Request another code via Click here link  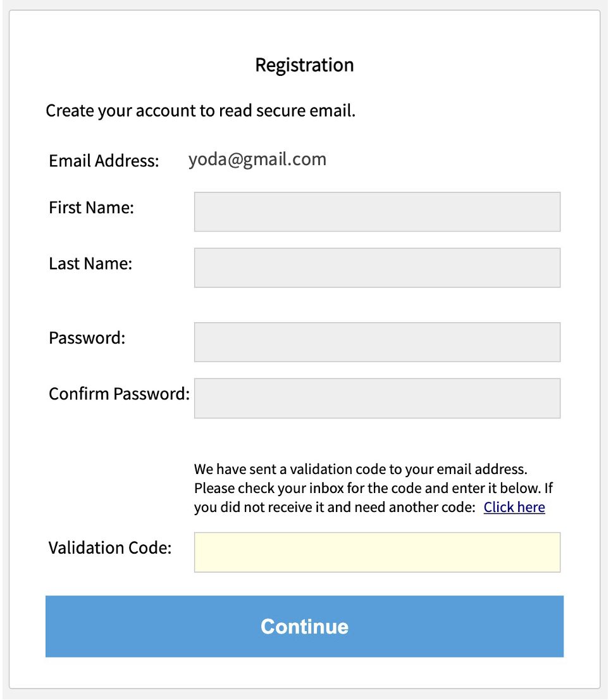[x=514, y=507]
